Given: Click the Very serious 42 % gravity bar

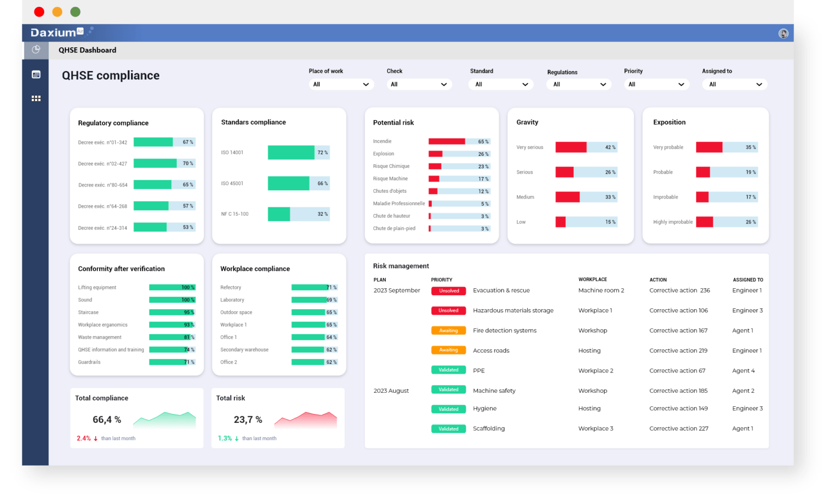Looking at the screenshot, I should pyautogui.click(x=587, y=147).
